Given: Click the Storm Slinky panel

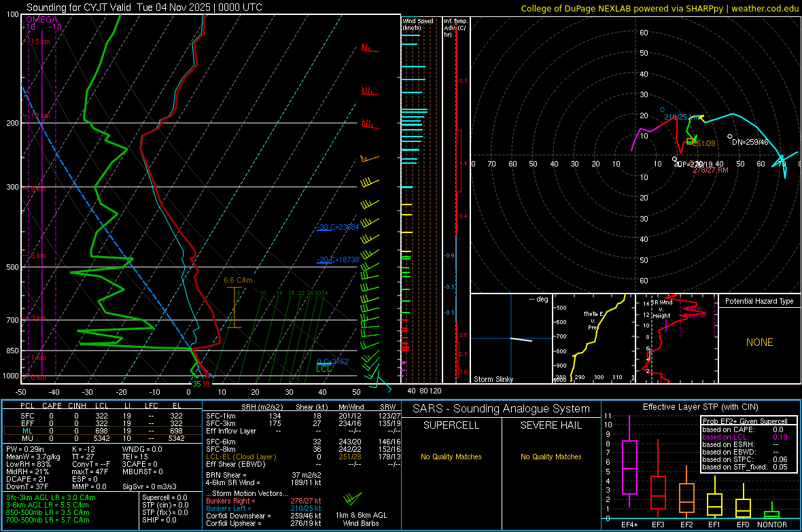Looking at the screenshot, I should pos(511,338).
